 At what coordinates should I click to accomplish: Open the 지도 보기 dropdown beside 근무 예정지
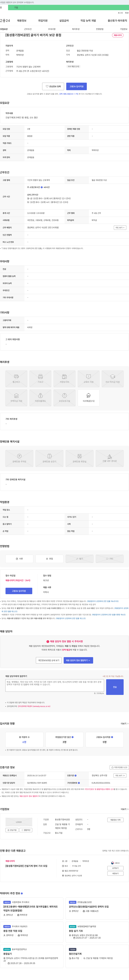tap(120, 227)
